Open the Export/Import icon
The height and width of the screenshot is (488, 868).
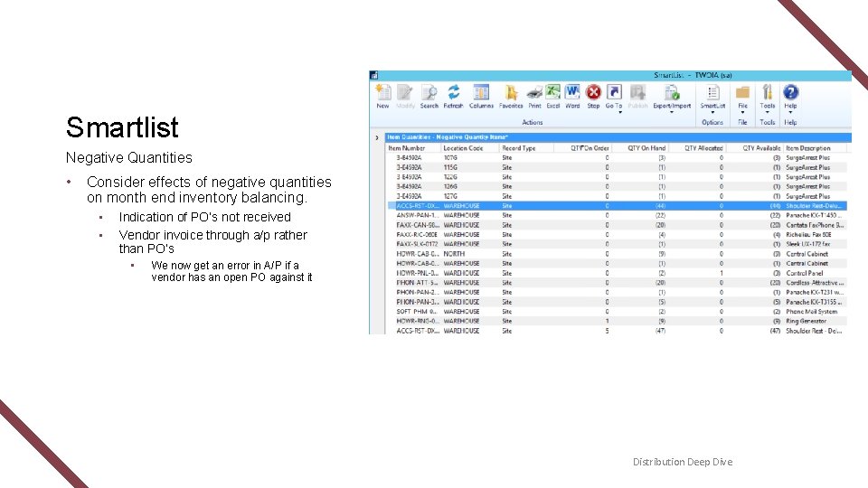[x=672, y=92]
